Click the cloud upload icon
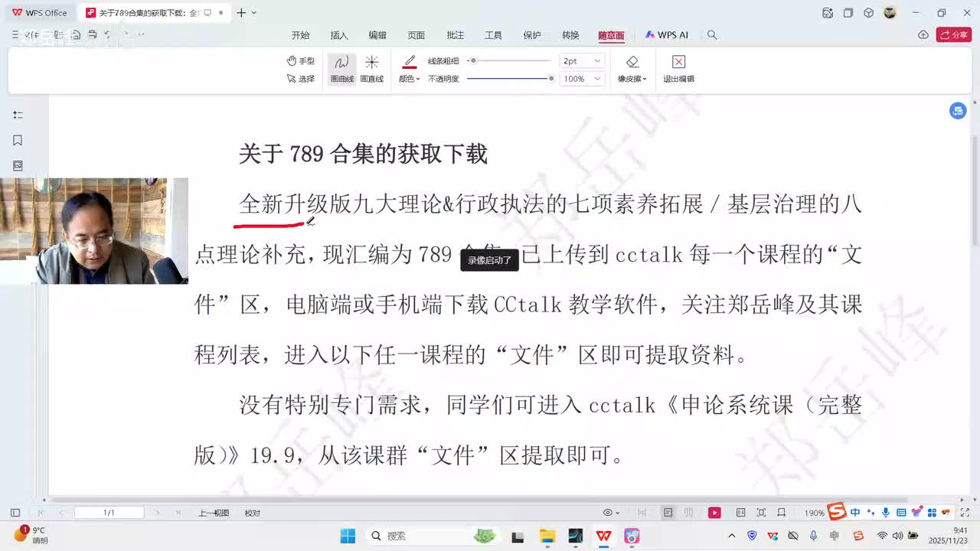980x551 pixels. click(923, 35)
